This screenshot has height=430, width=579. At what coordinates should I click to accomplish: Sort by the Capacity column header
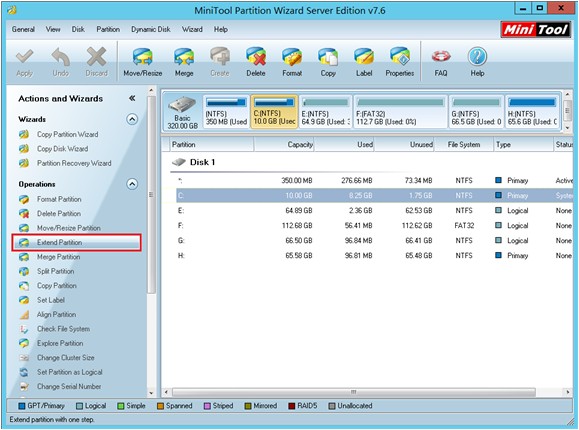[x=284, y=144]
